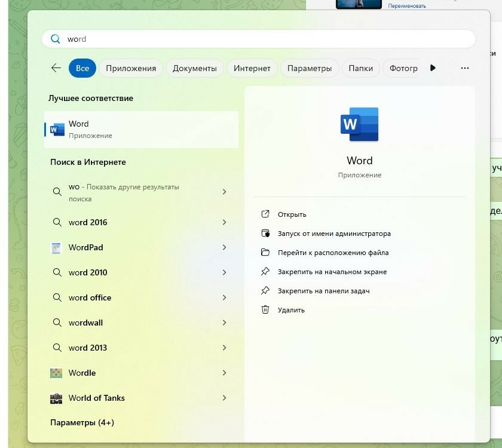
Task: Choose Перейти к расположению файла
Action: pyautogui.click(x=333, y=253)
